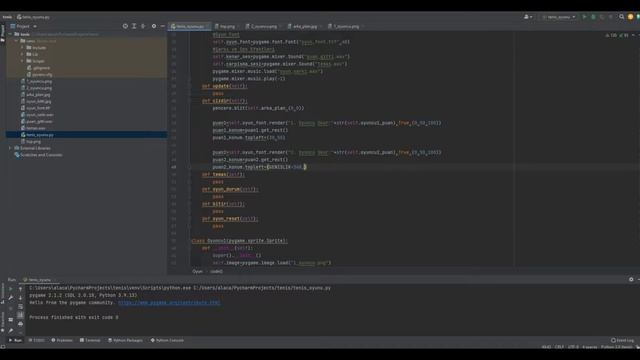The image size is (640, 360).
Task: Select top.png in project tree
Action: (x=31, y=142)
